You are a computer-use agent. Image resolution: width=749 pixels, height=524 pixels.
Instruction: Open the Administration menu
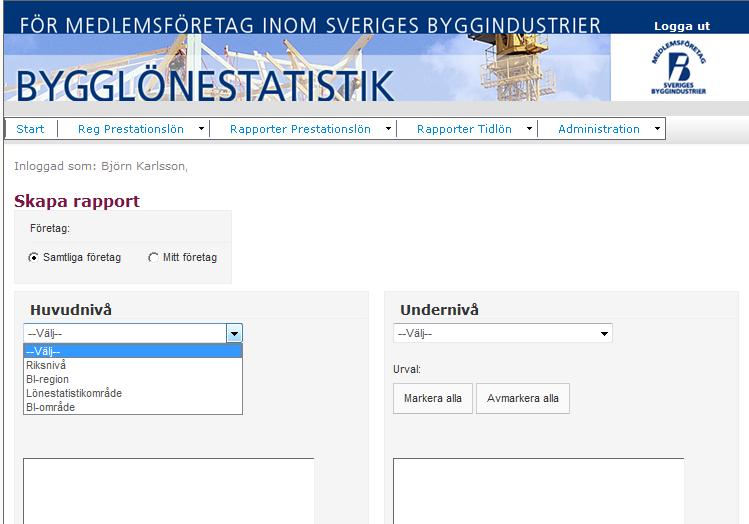point(599,129)
